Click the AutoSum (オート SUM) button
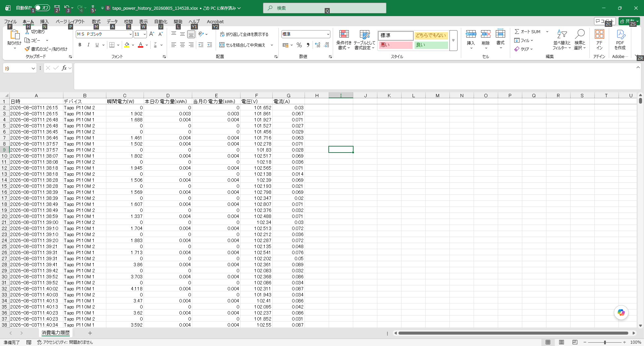Screen dimensions: 644x346 [x=528, y=32]
